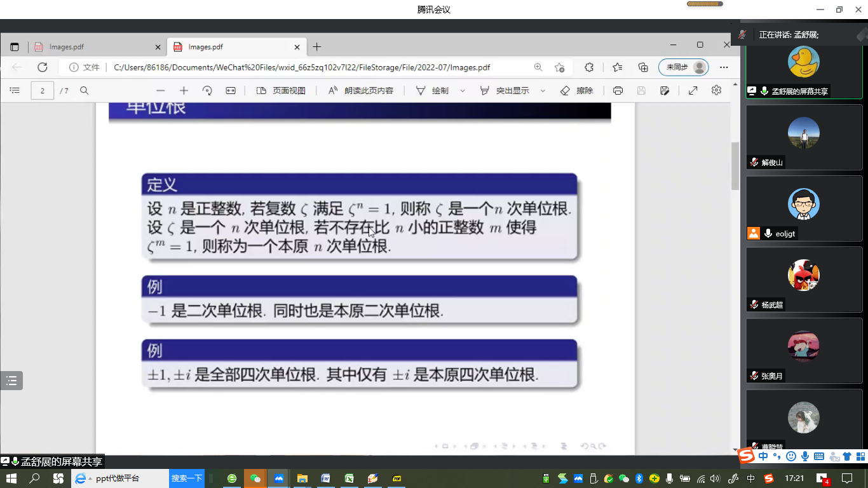Click the PDF page number input field
This screenshot has width=868, height=488.
click(43, 91)
